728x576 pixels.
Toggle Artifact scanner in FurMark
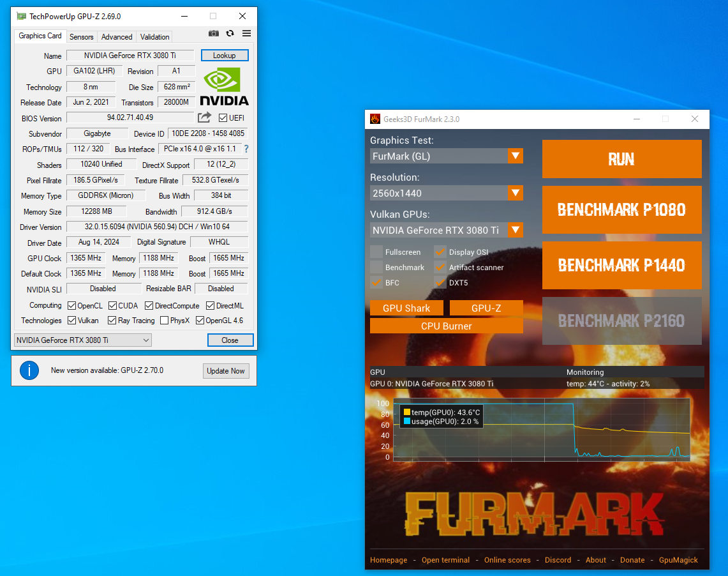(x=440, y=267)
